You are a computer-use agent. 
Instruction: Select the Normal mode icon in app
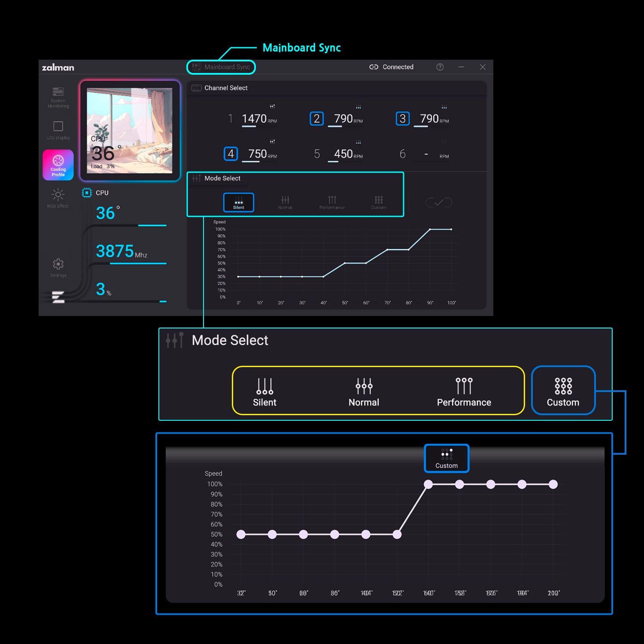[x=285, y=202]
